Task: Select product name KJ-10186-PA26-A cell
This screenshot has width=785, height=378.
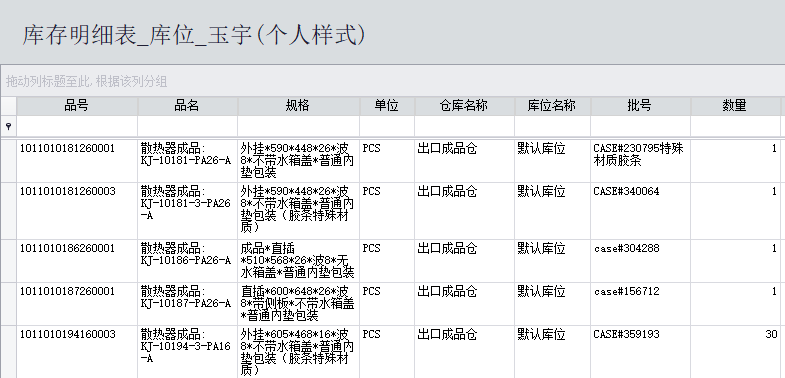Action: point(188,261)
